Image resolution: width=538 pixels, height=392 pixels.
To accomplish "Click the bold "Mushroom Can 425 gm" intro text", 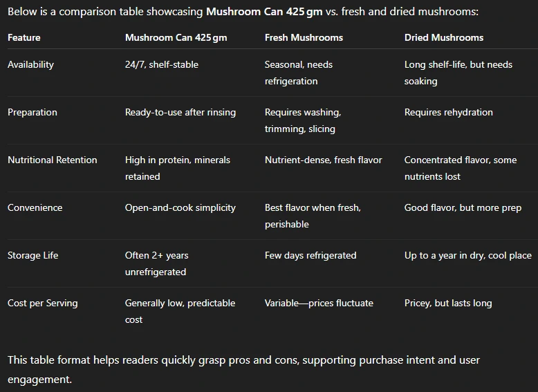I will pos(264,12).
